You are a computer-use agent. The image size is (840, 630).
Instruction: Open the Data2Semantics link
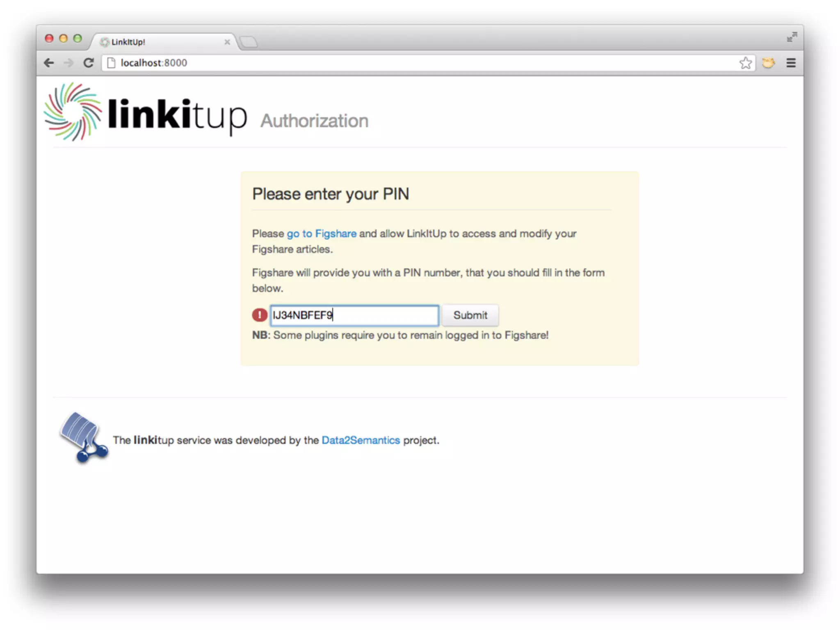coord(361,440)
